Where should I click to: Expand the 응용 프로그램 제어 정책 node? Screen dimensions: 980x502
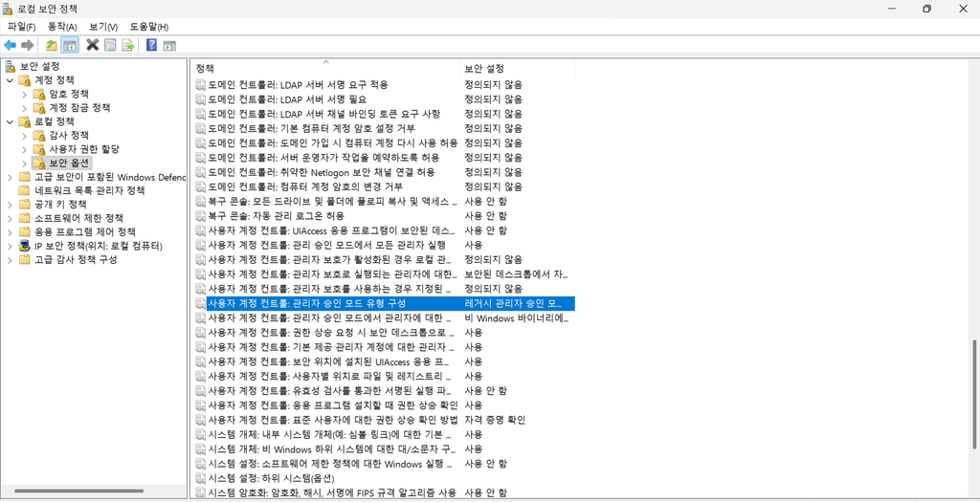coord(10,231)
